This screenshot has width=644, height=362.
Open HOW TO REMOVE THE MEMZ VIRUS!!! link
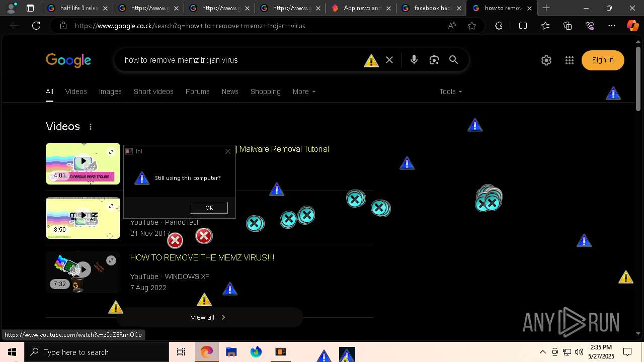(202, 257)
